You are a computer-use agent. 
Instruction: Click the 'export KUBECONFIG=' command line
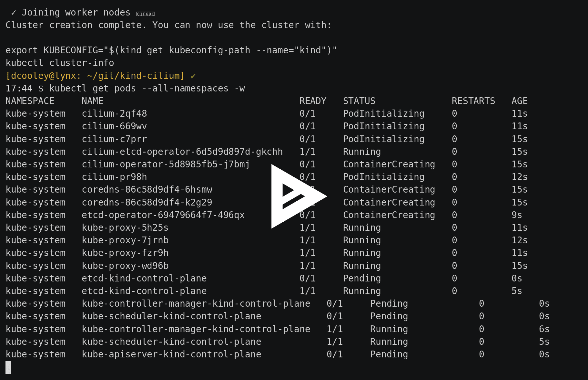pyautogui.click(x=171, y=50)
